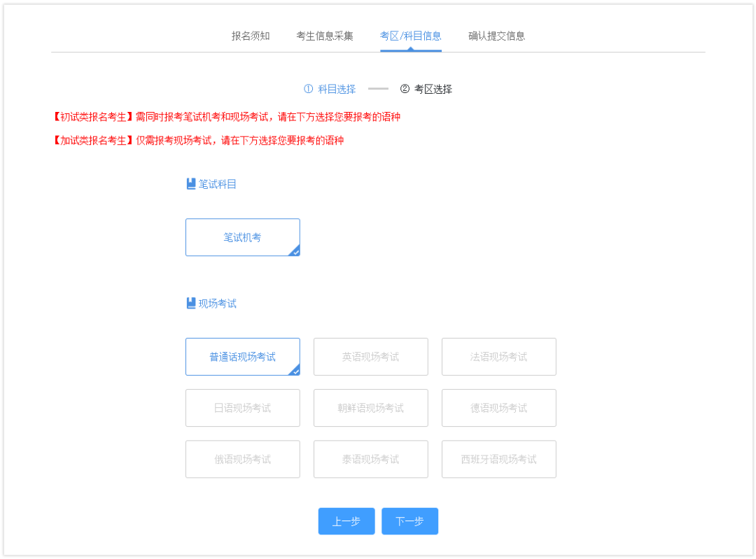
Task: Click step 2 考区选择
Action: click(426, 89)
